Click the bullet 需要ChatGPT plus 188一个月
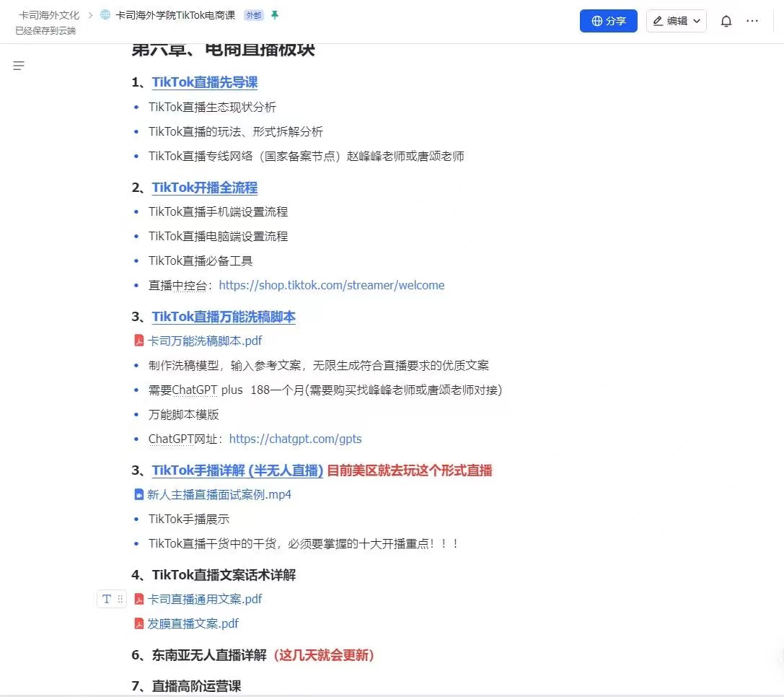The image size is (784, 697). [325, 390]
